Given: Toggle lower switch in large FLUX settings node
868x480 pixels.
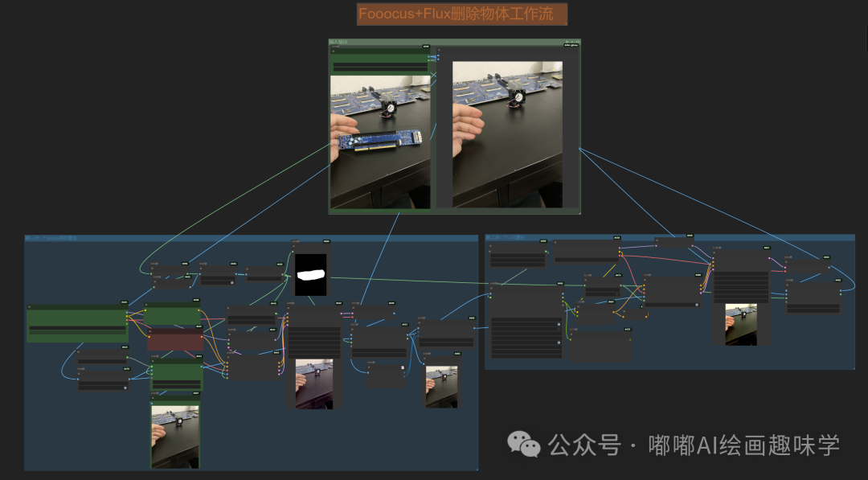Looking at the screenshot, I should pos(559,343).
